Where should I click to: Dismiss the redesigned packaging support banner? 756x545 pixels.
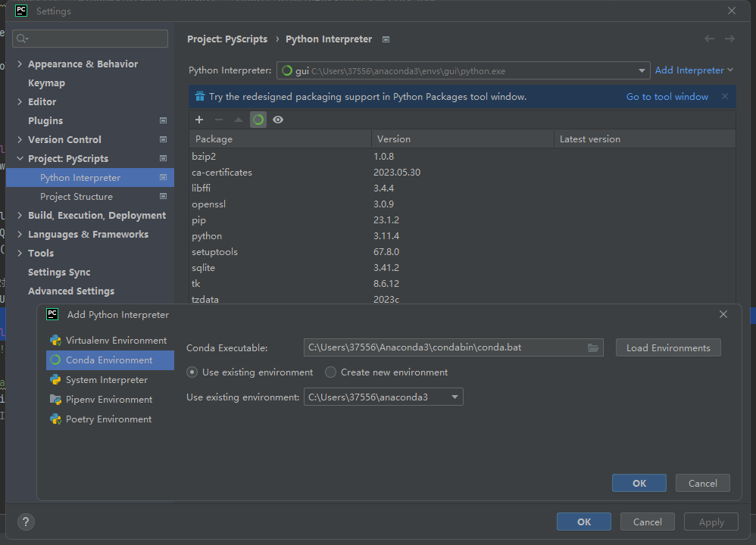point(725,96)
